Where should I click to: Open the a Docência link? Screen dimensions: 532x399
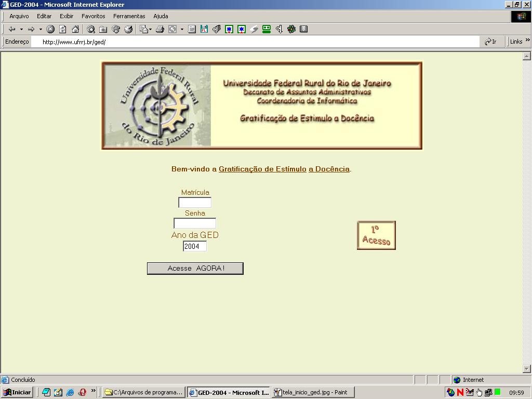pyautogui.click(x=329, y=169)
